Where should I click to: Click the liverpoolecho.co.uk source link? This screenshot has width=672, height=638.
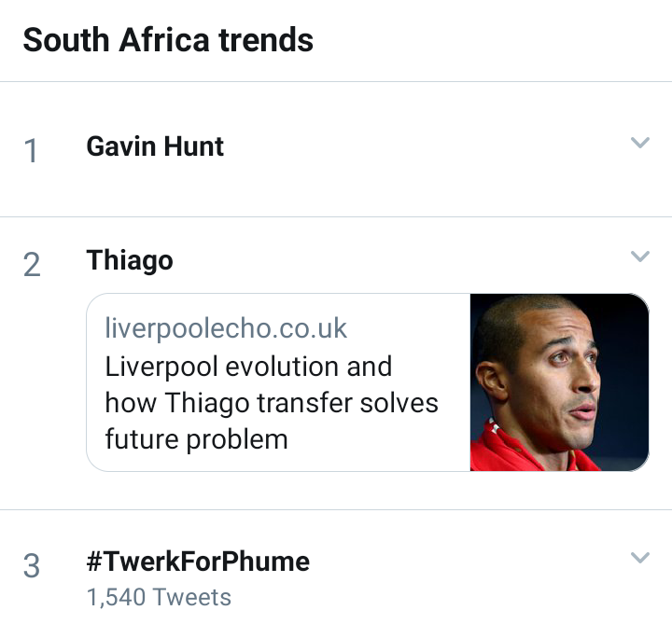(226, 328)
